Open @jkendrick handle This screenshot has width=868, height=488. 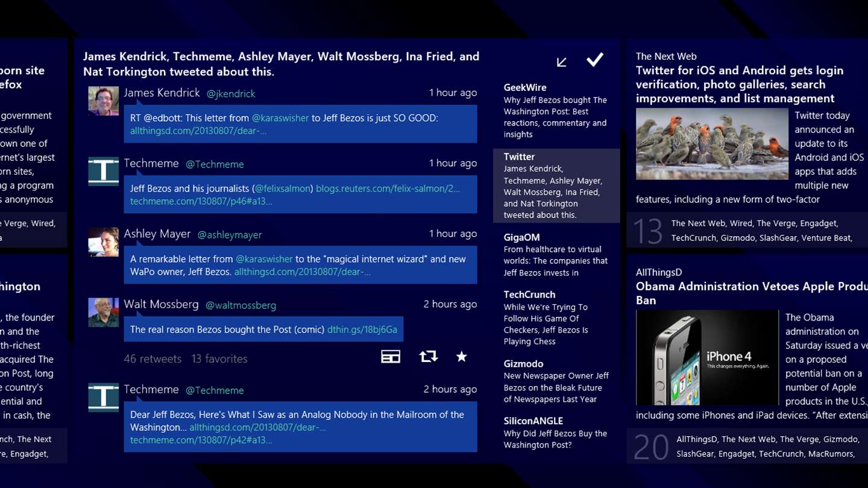pyautogui.click(x=231, y=94)
